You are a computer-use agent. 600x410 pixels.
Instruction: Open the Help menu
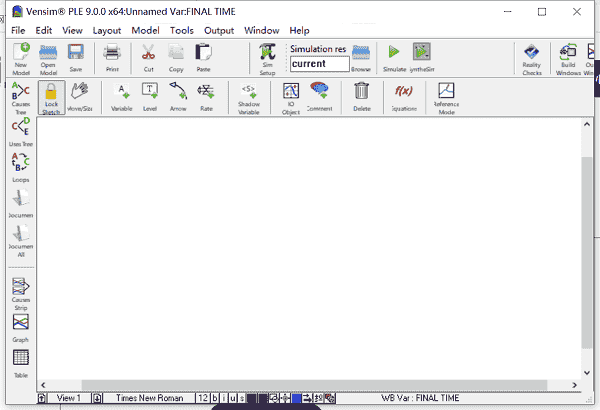299,30
